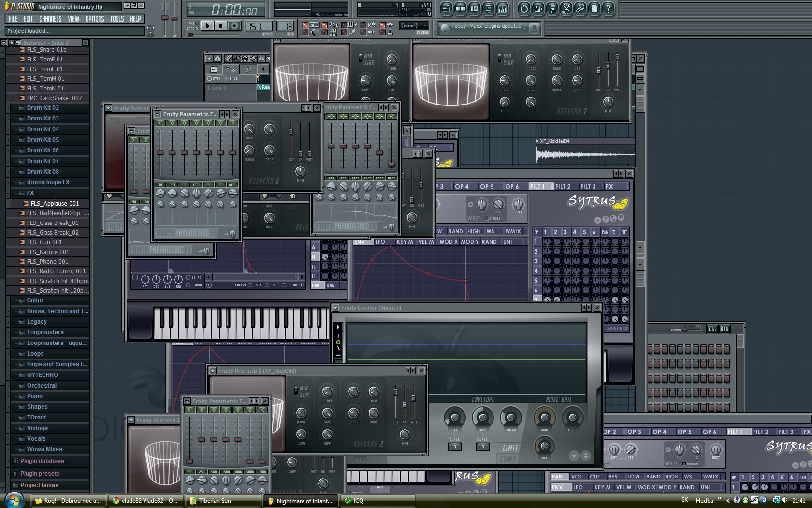Click COMP mode in Fruity Limiter
Image resolution: width=812 pixels, height=508 pixels.
tap(507, 459)
